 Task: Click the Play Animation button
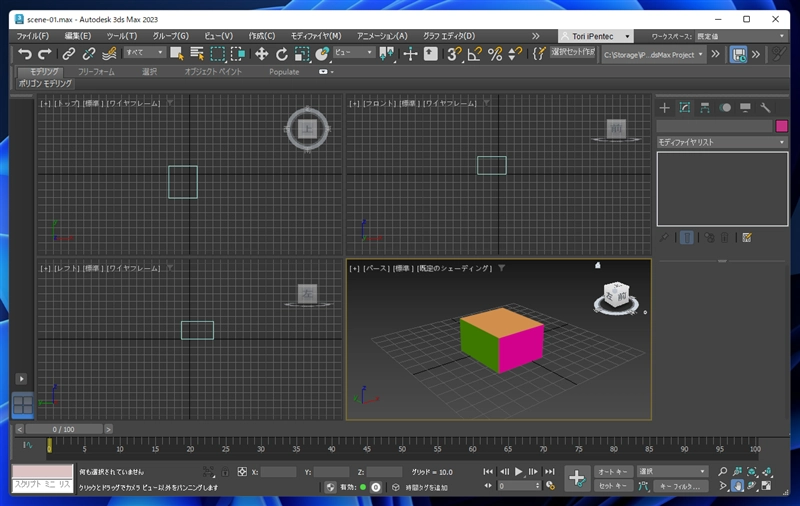pyautogui.click(x=519, y=472)
